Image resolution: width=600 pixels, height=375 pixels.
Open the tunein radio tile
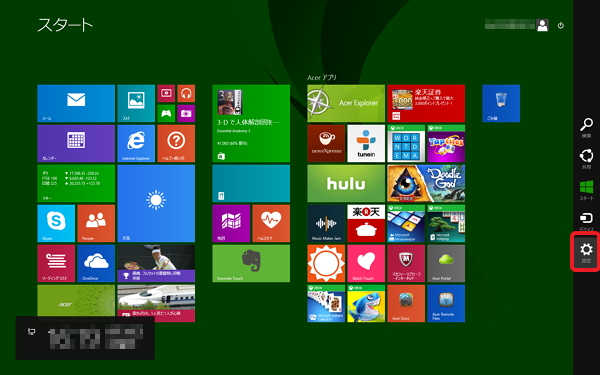366,143
